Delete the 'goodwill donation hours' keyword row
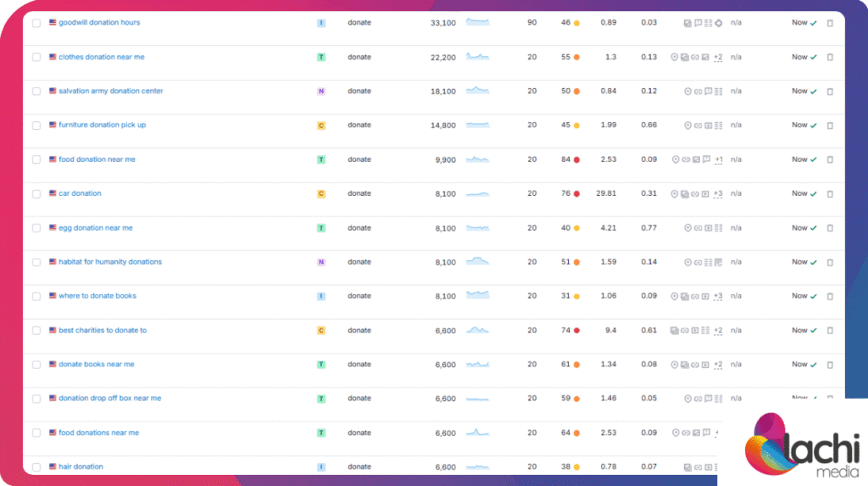868x486 pixels. coord(830,23)
